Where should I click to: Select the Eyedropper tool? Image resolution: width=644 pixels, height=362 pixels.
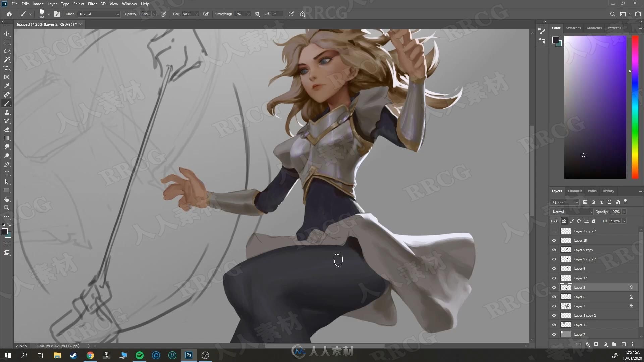click(7, 86)
